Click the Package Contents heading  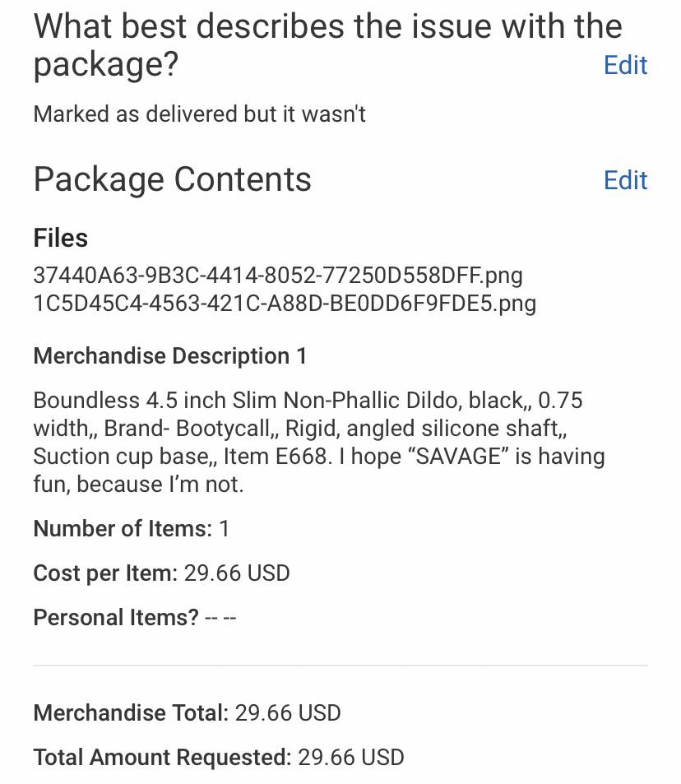click(172, 179)
